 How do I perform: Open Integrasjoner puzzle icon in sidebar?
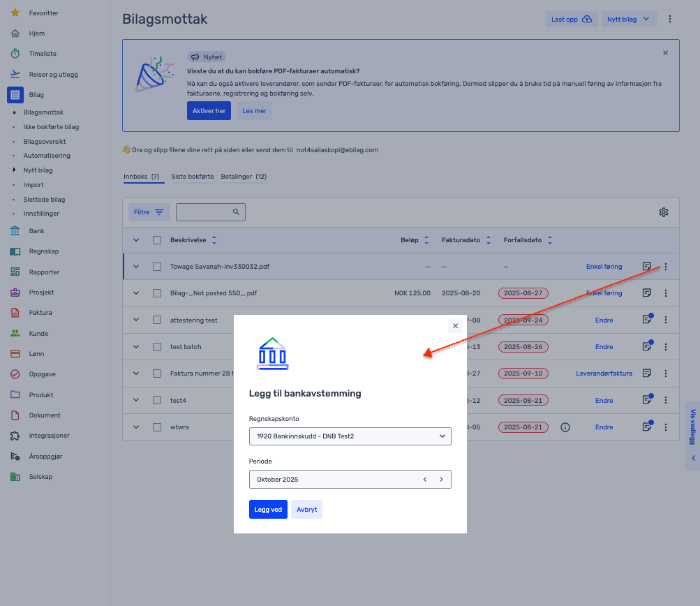(15, 436)
